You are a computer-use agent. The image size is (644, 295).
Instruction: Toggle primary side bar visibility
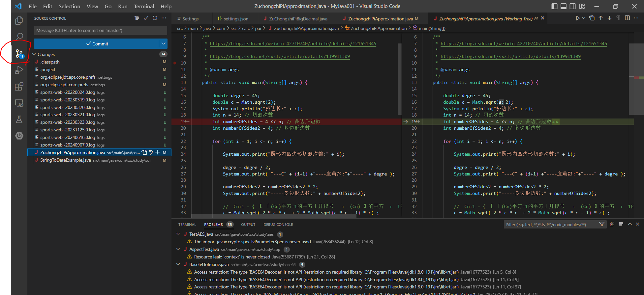point(554,6)
